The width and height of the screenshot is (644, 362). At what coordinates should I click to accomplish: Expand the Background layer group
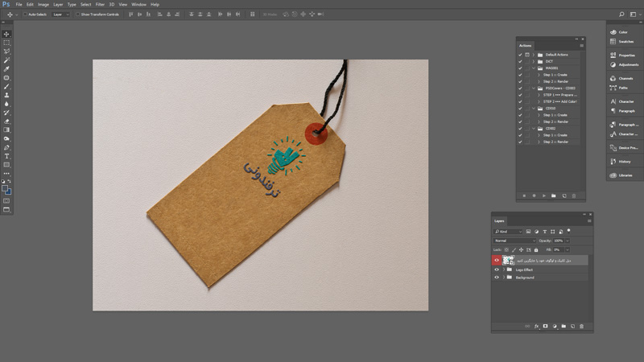point(504,278)
